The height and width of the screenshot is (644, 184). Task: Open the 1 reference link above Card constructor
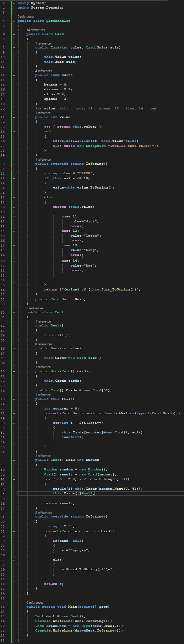pyautogui.click(x=43, y=43)
